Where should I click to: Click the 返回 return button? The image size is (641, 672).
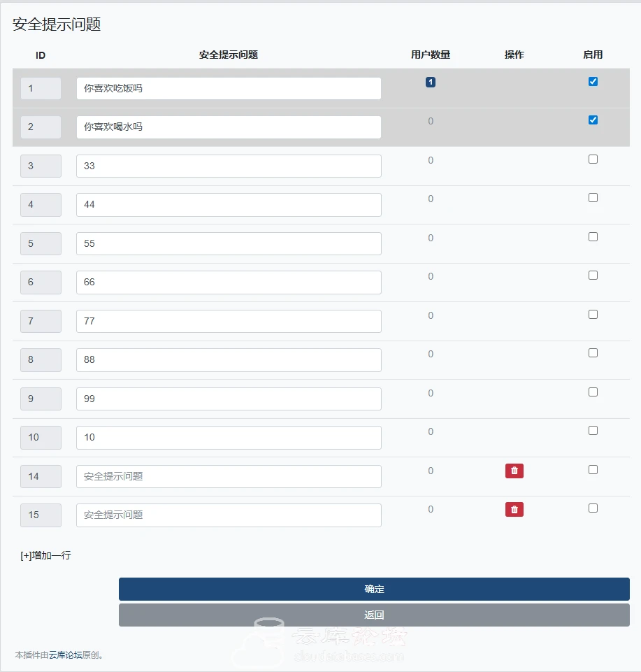tap(374, 615)
